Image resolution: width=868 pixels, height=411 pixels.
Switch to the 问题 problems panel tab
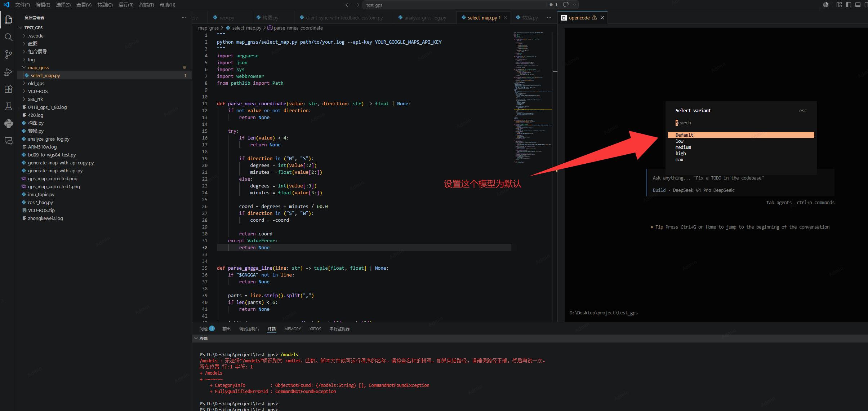(x=207, y=329)
